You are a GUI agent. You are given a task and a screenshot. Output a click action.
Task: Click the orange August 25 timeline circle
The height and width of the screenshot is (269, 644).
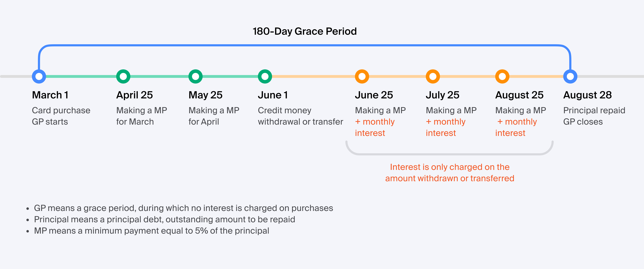[502, 76]
